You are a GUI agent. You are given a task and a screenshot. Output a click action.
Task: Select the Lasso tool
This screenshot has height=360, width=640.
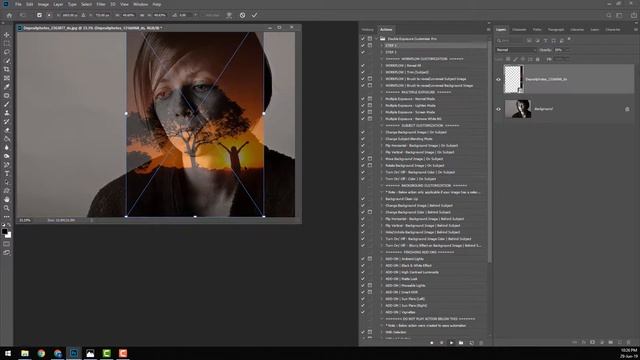[x=7, y=52]
